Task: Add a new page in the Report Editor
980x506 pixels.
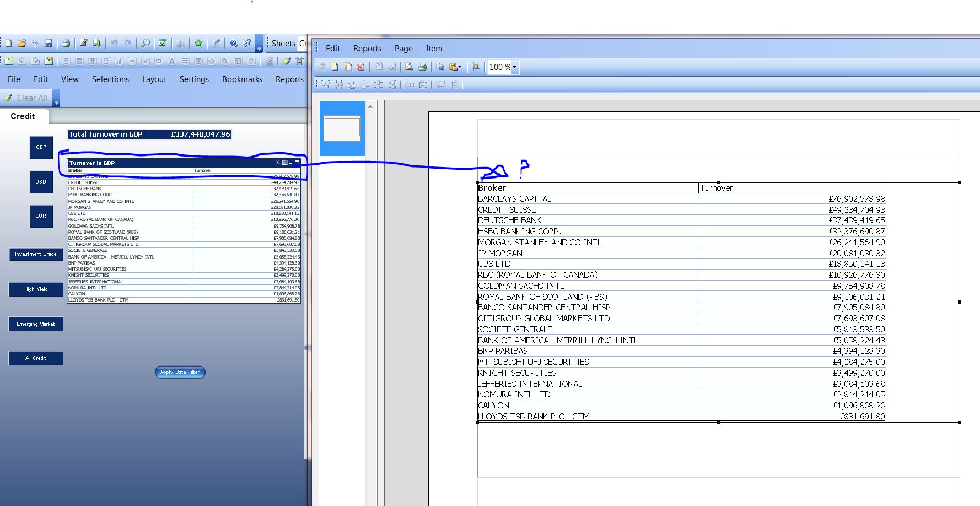Action: pos(334,67)
